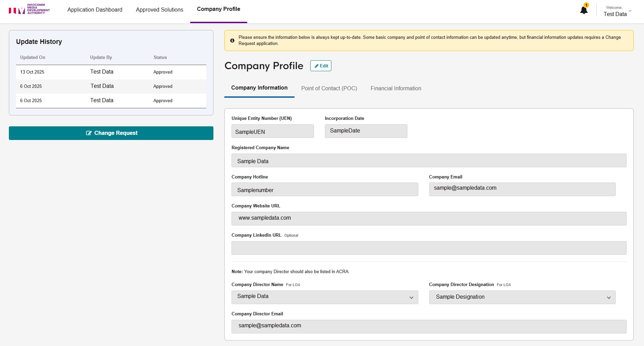Click the Company LinkedIn URL field
Image resolution: width=644 pixels, height=346 pixels.
(x=429, y=248)
